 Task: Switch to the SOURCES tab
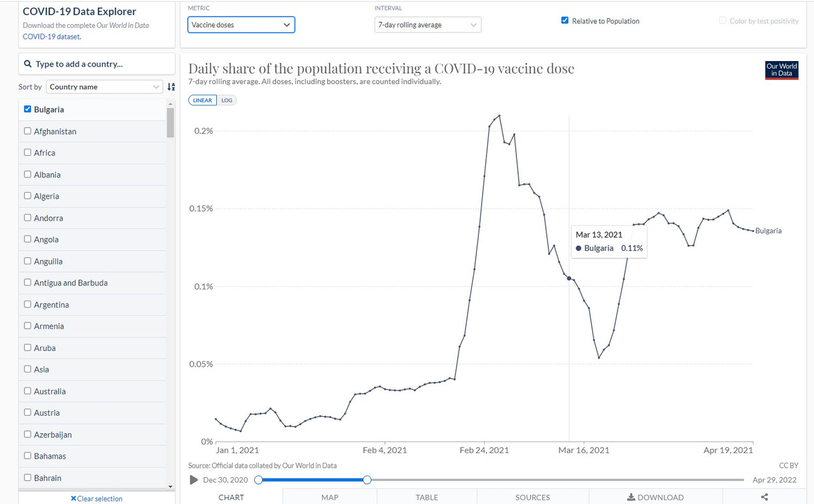click(533, 497)
